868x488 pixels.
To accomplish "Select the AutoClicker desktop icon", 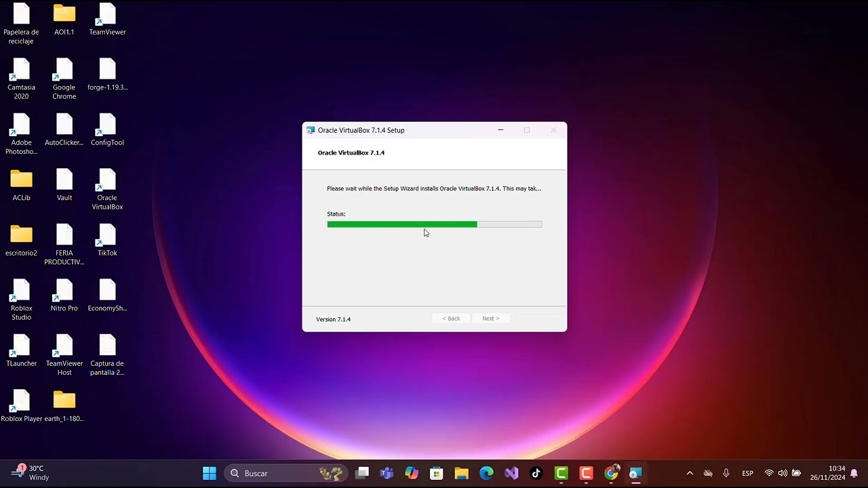I will coord(64,130).
